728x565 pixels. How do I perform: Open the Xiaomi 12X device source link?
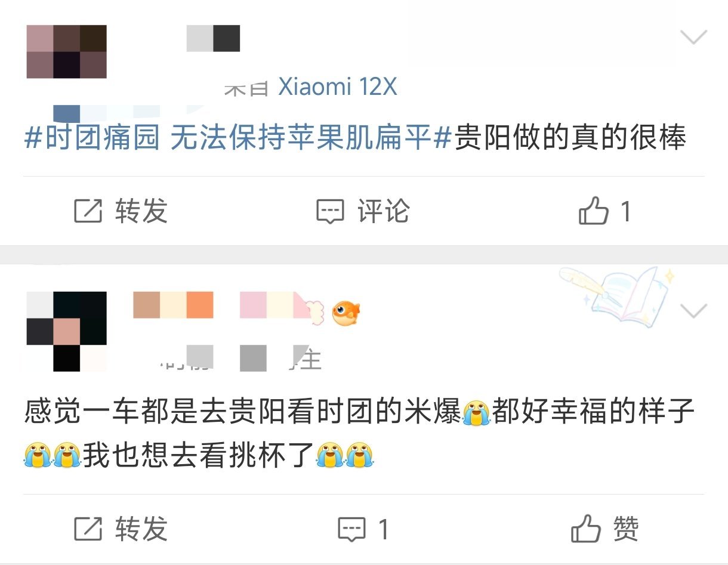338,88
